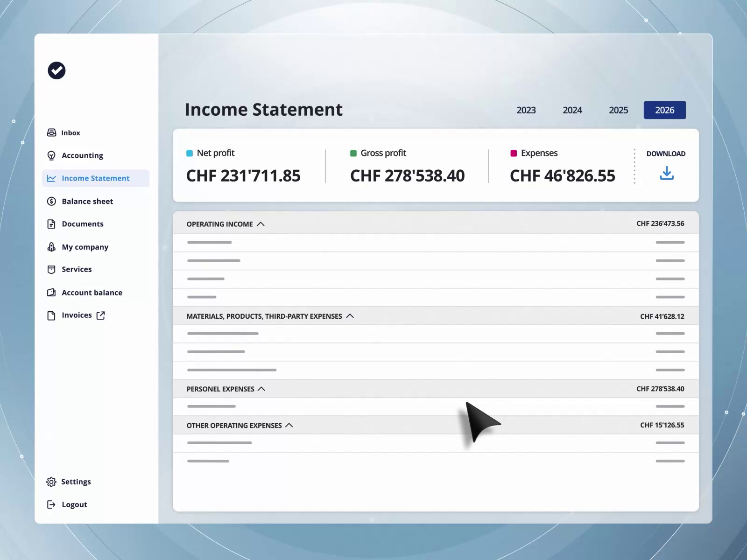Click materials total CHF 41'628.12

coord(662,316)
